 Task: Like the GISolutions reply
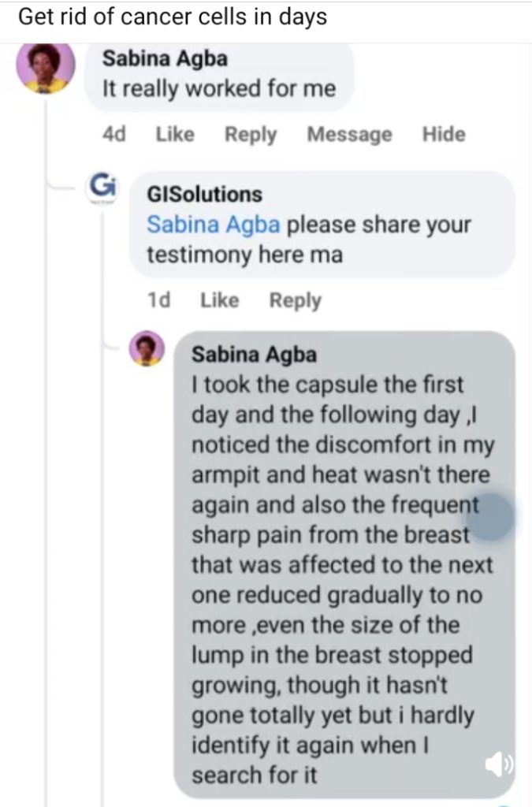click(220, 300)
